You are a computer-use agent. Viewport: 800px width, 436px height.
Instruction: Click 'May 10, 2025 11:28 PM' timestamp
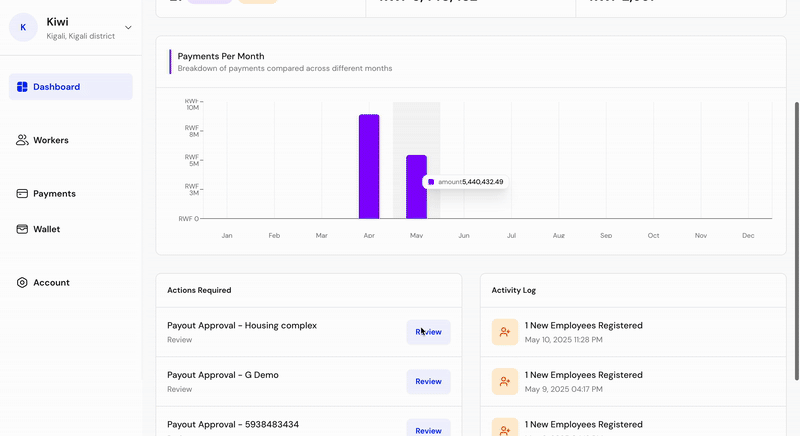(x=563, y=340)
